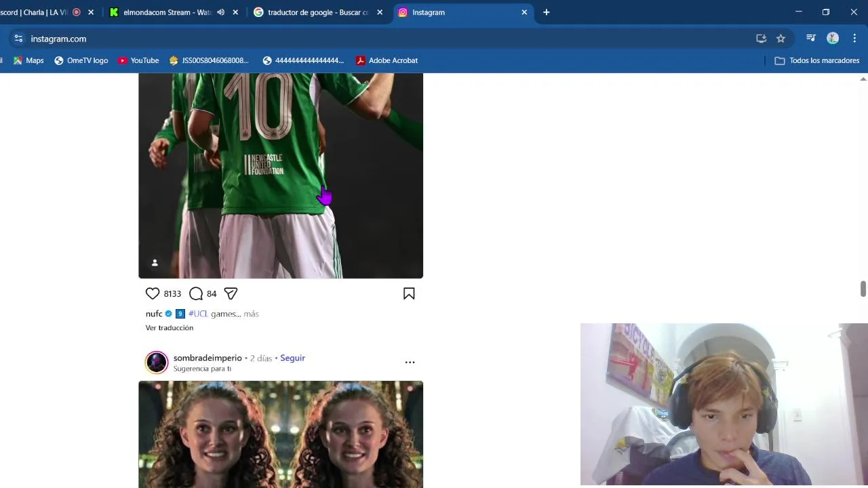Click Ver traducción under the nufc caption
The image size is (868, 488).
(x=170, y=328)
